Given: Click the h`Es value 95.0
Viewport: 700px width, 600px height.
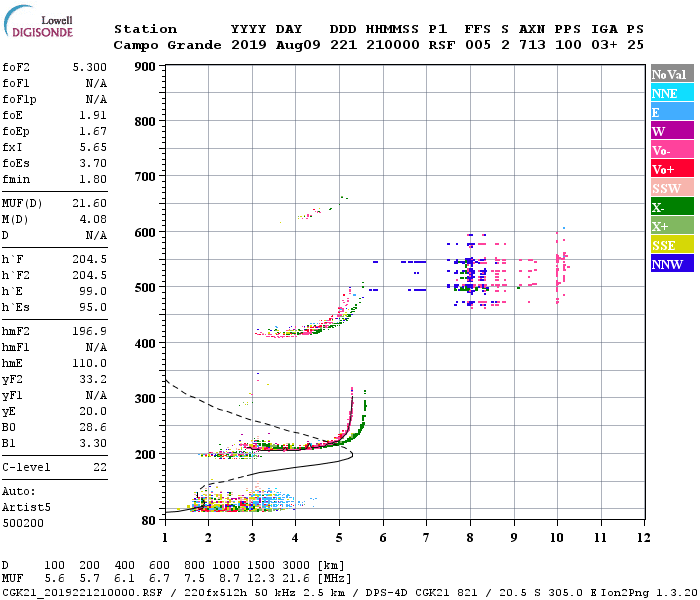Looking at the screenshot, I should pyautogui.click(x=93, y=308).
